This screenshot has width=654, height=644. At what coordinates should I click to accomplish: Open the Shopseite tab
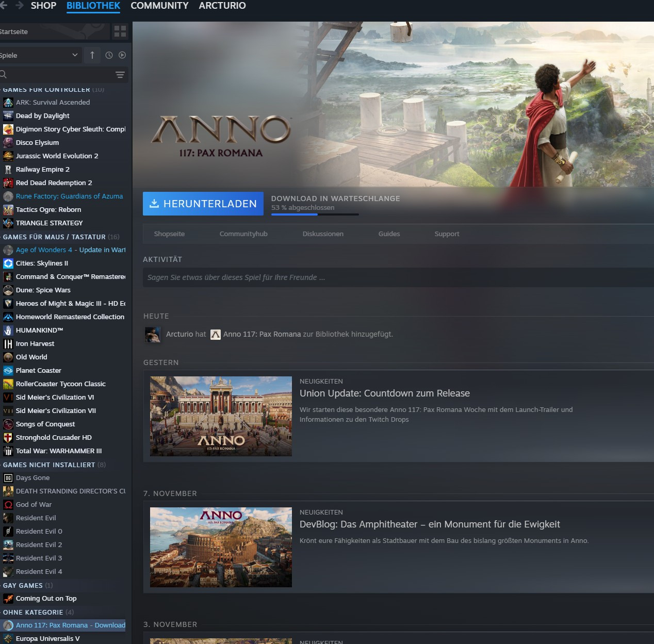pyautogui.click(x=169, y=234)
